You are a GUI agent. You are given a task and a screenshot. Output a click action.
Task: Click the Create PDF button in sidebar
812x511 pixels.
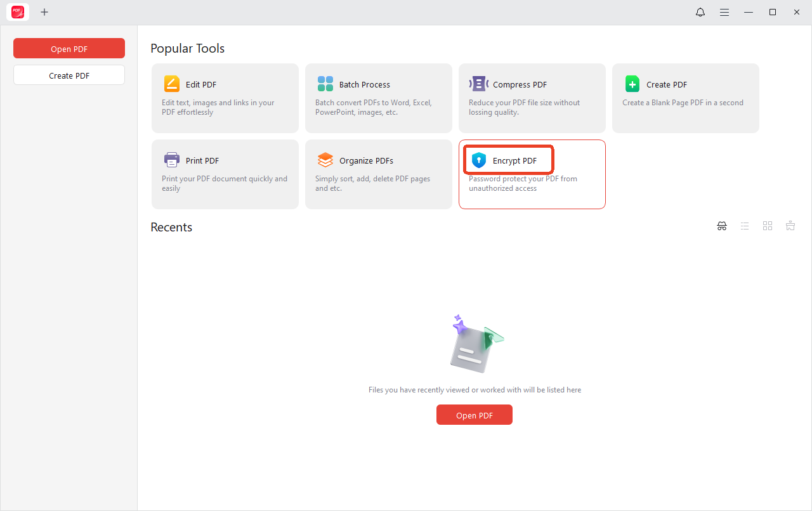[69, 75]
